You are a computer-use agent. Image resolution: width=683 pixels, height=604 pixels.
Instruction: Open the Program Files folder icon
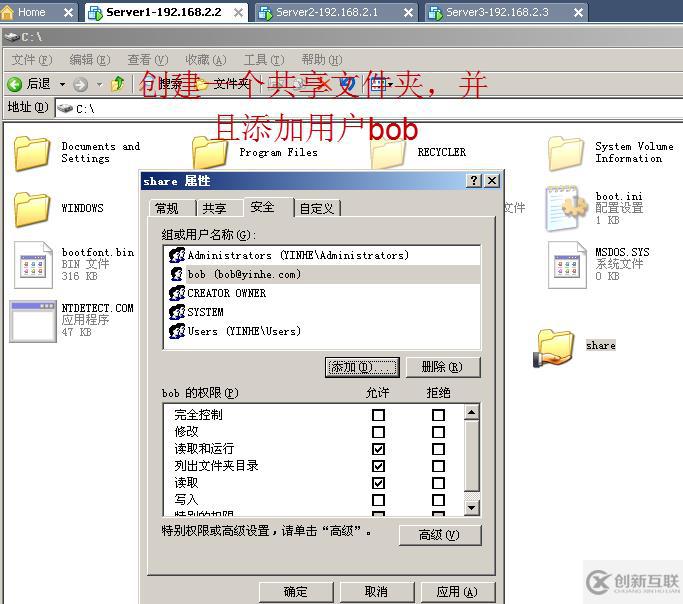coord(210,152)
